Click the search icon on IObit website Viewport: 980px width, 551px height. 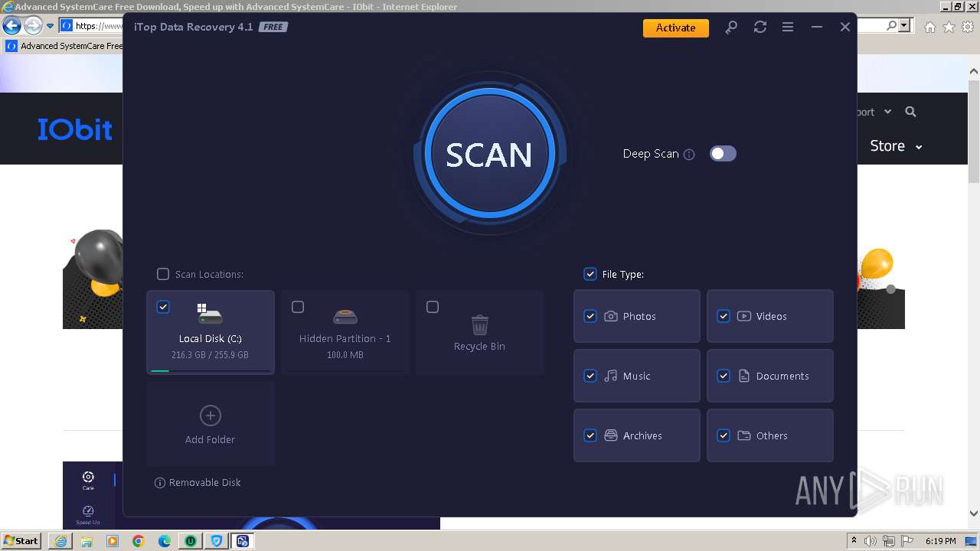tap(910, 112)
